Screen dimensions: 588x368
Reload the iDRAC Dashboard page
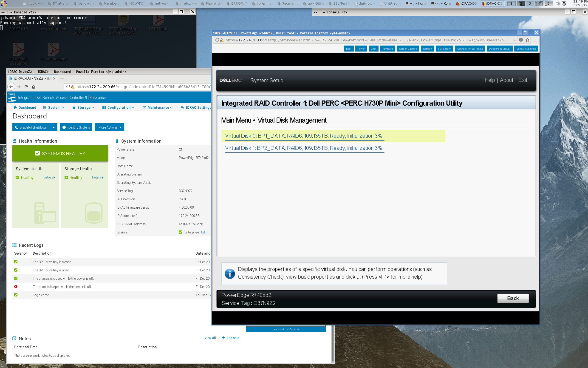point(26,87)
